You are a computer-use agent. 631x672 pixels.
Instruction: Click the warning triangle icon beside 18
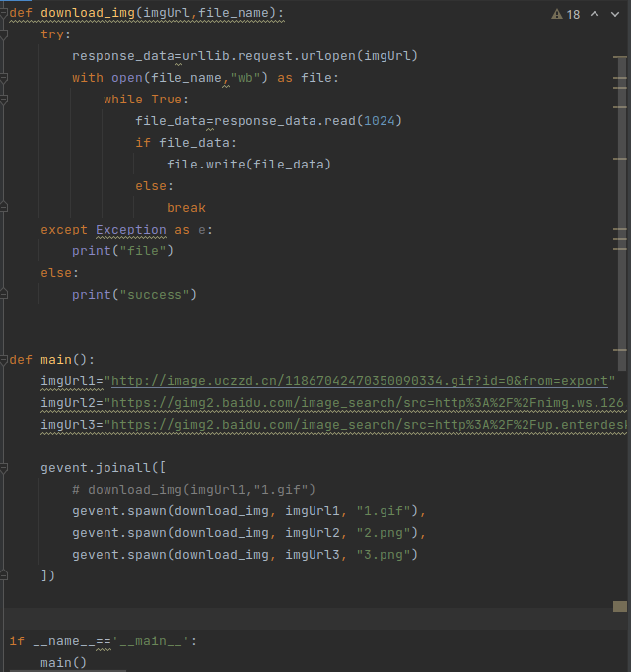click(557, 14)
